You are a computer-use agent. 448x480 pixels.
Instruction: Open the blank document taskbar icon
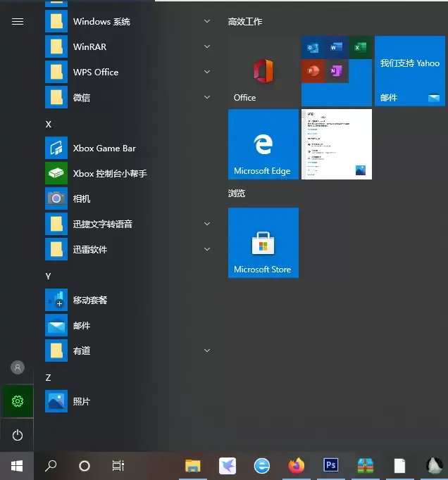pyautogui.click(x=399, y=466)
